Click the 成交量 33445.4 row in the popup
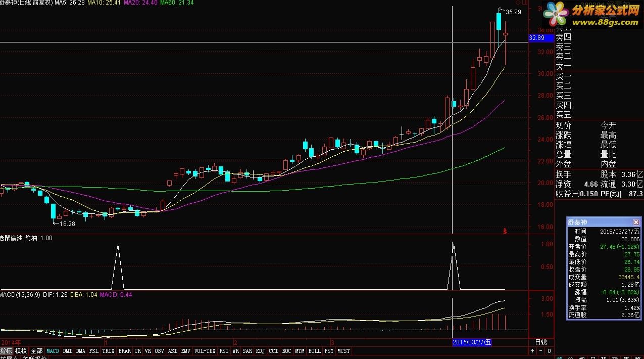The image size is (644, 359). pos(604,277)
